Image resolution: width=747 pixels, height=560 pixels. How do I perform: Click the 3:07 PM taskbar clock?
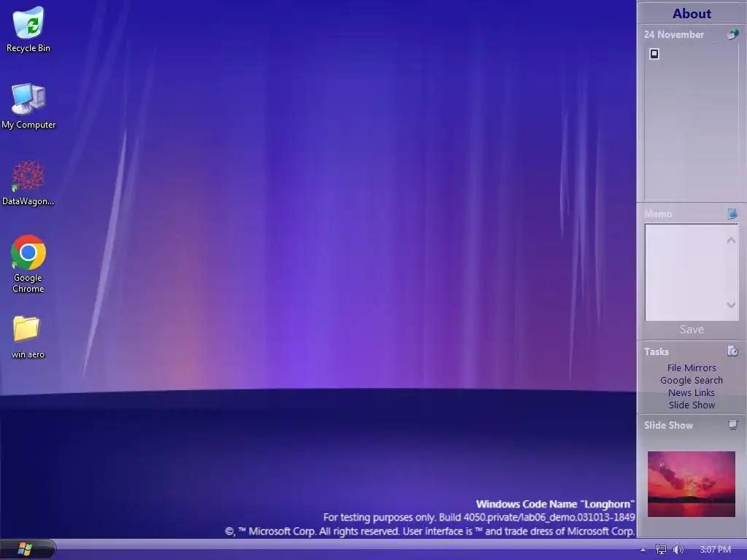715,550
